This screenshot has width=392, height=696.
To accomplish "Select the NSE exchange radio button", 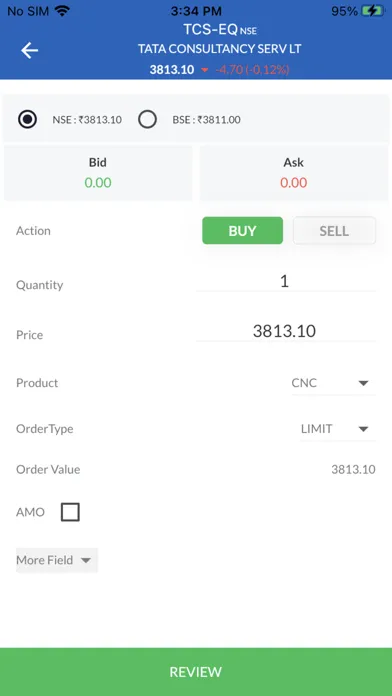I will (x=28, y=119).
